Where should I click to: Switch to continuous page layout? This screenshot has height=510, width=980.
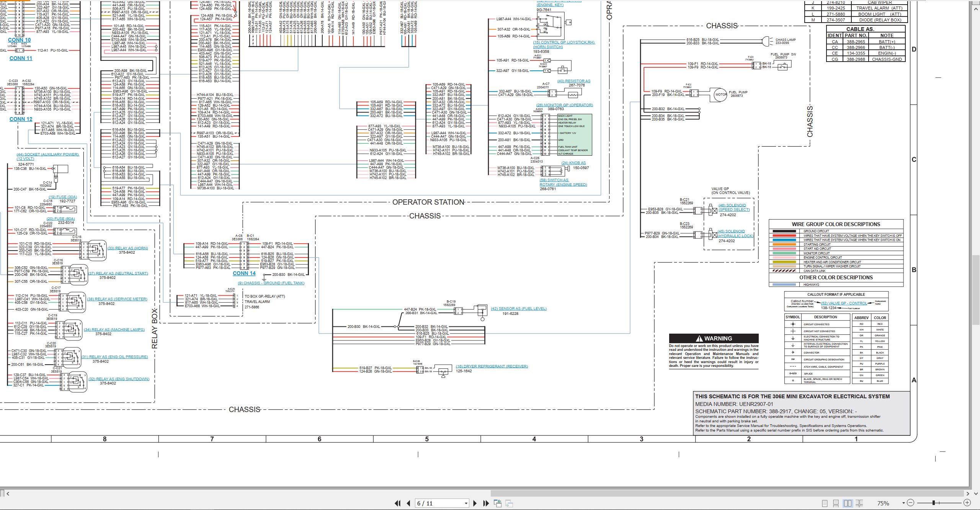(x=836, y=503)
